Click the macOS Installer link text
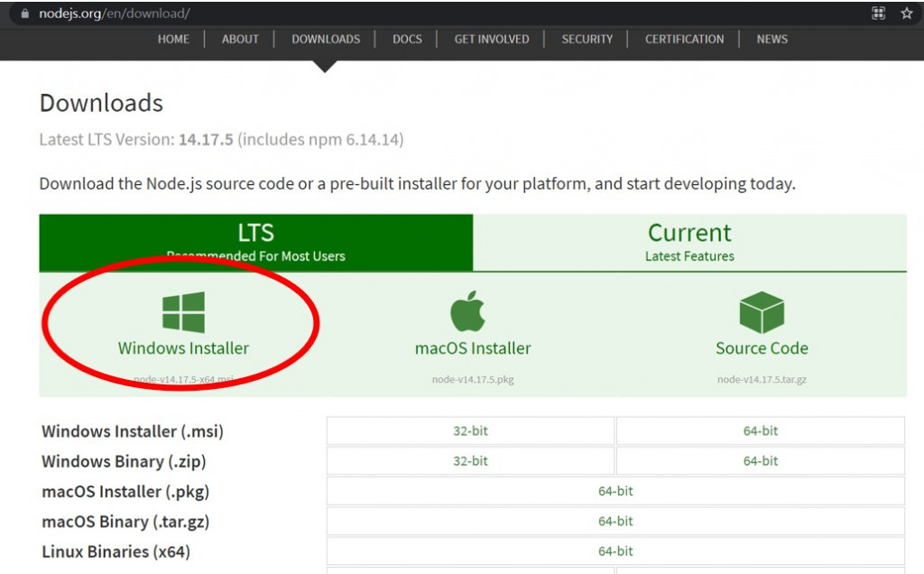The image size is (924, 574). (x=473, y=348)
